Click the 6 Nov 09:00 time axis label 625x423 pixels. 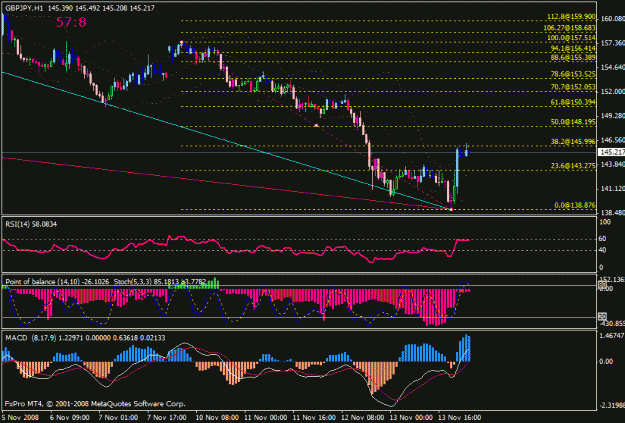(69, 417)
